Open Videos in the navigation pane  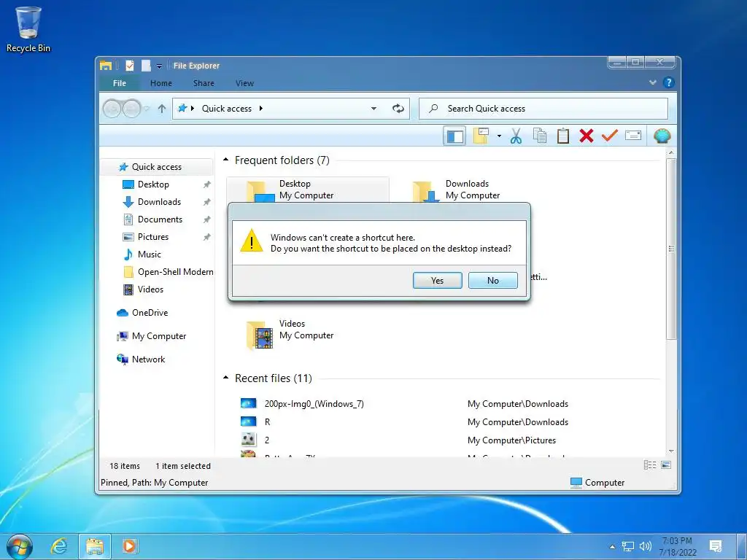150,289
